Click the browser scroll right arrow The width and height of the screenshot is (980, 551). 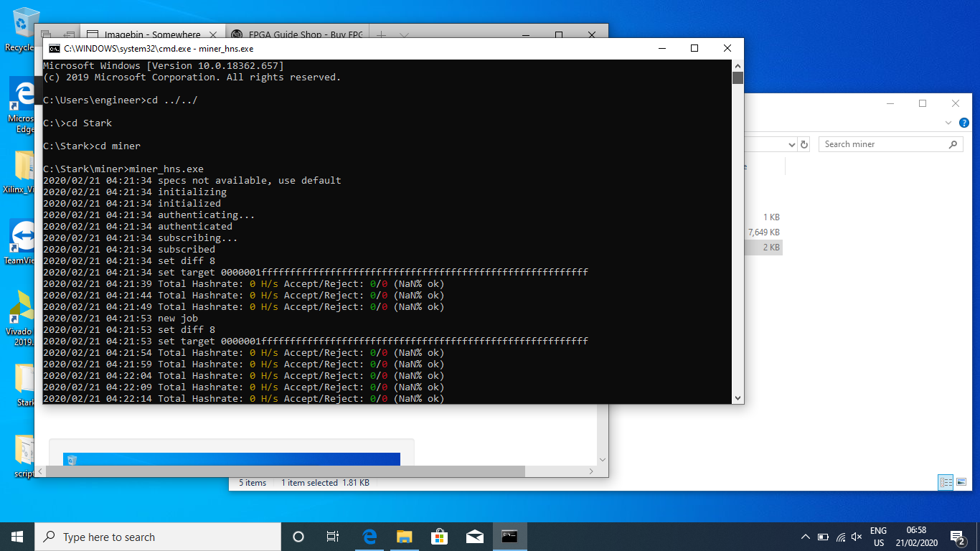pos(591,471)
